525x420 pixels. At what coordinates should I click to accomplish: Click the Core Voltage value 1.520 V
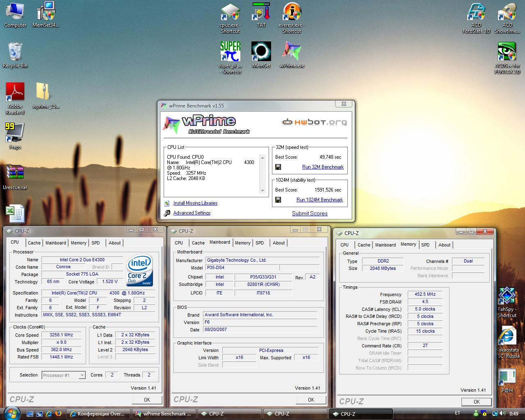point(110,281)
